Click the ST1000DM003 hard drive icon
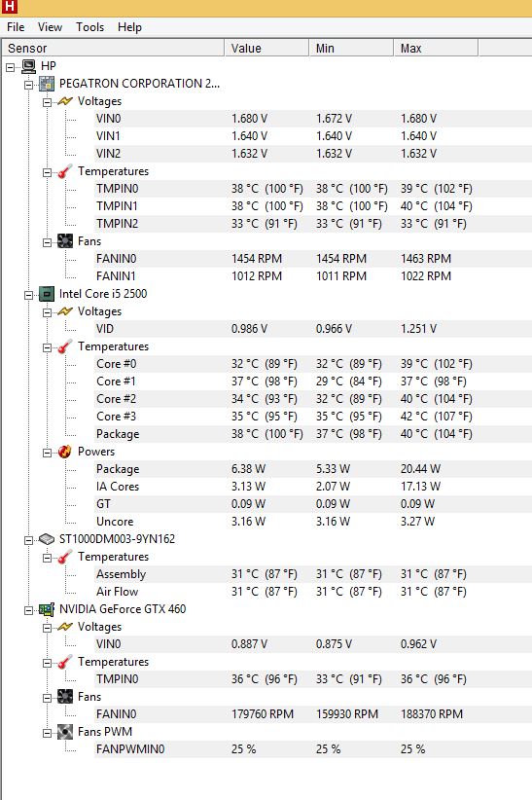The height and width of the screenshot is (800, 532). [47, 539]
